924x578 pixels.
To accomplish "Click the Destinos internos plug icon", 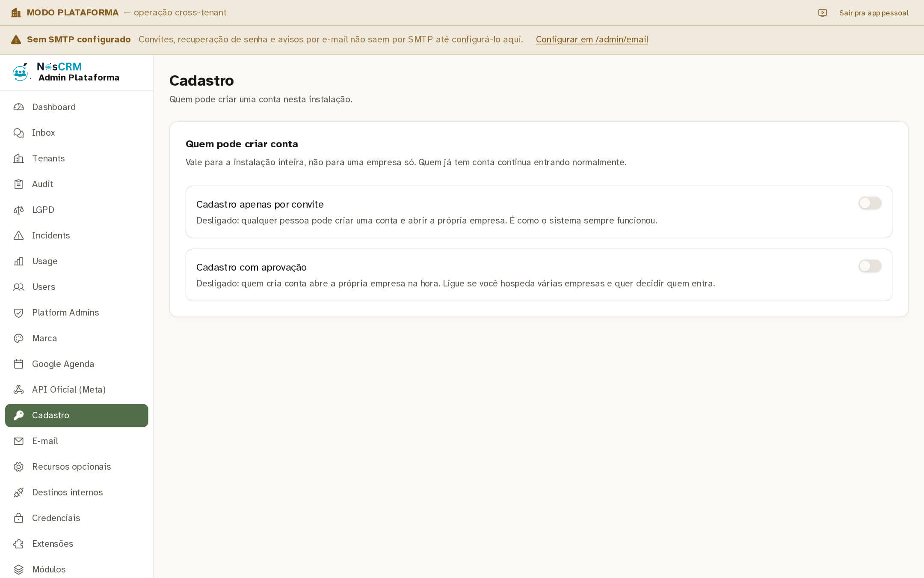I will click(18, 492).
